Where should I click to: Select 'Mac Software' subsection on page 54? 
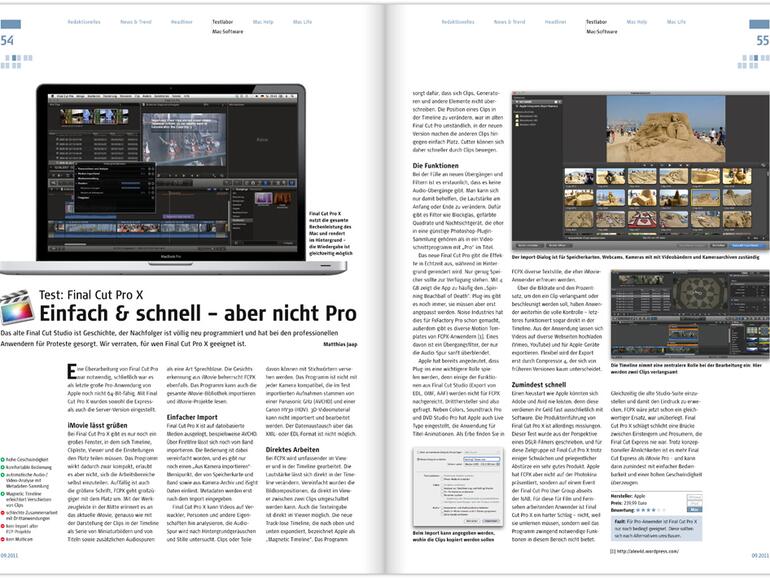[227, 31]
